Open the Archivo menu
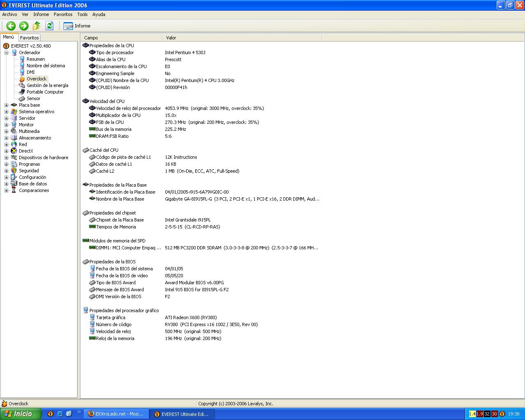Viewport: 525px width, 420px height. coord(10,14)
